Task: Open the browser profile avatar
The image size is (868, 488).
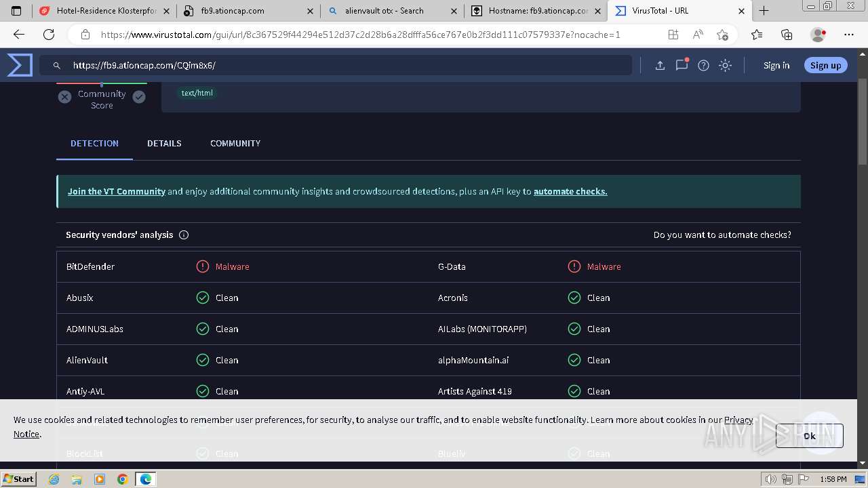Action: click(x=818, y=35)
